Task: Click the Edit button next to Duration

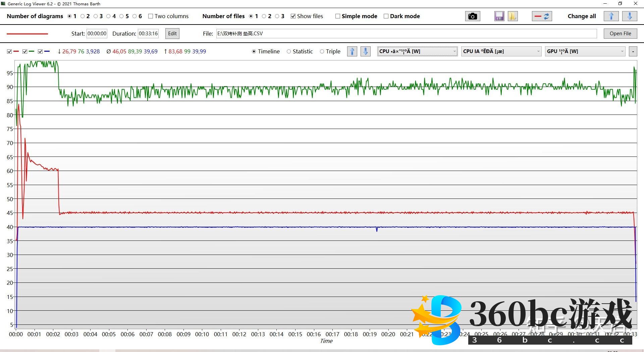Action: coord(172,34)
